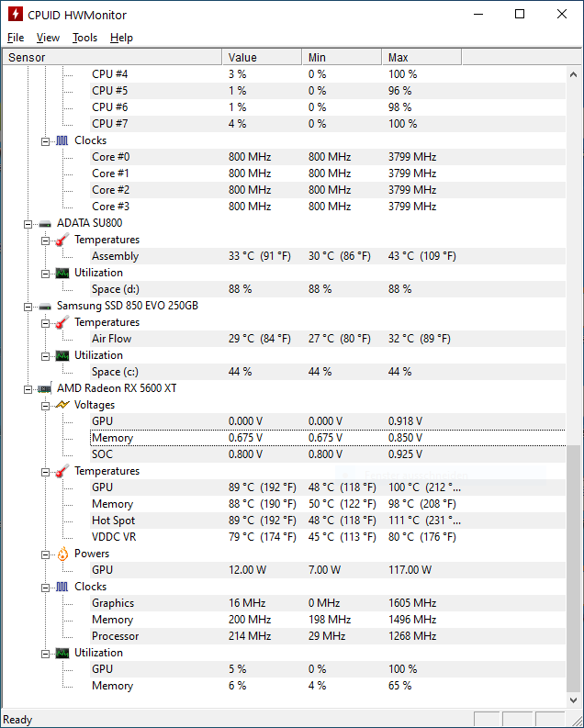Click the vertical scrollbar thumb

(573, 568)
